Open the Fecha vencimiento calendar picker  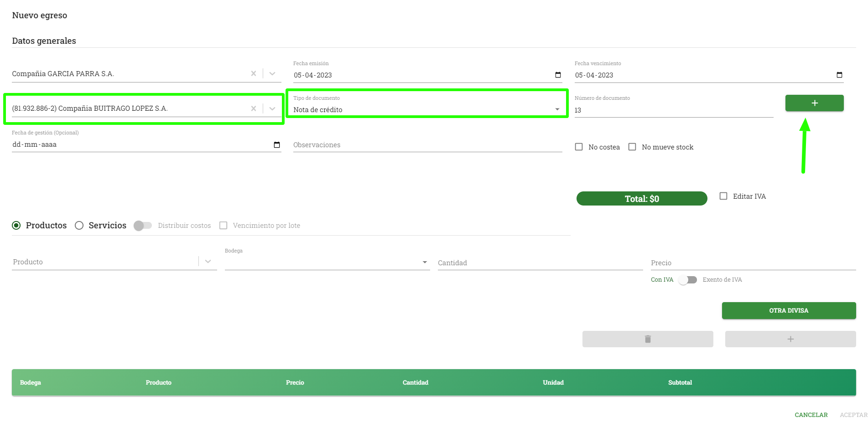pyautogui.click(x=839, y=75)
